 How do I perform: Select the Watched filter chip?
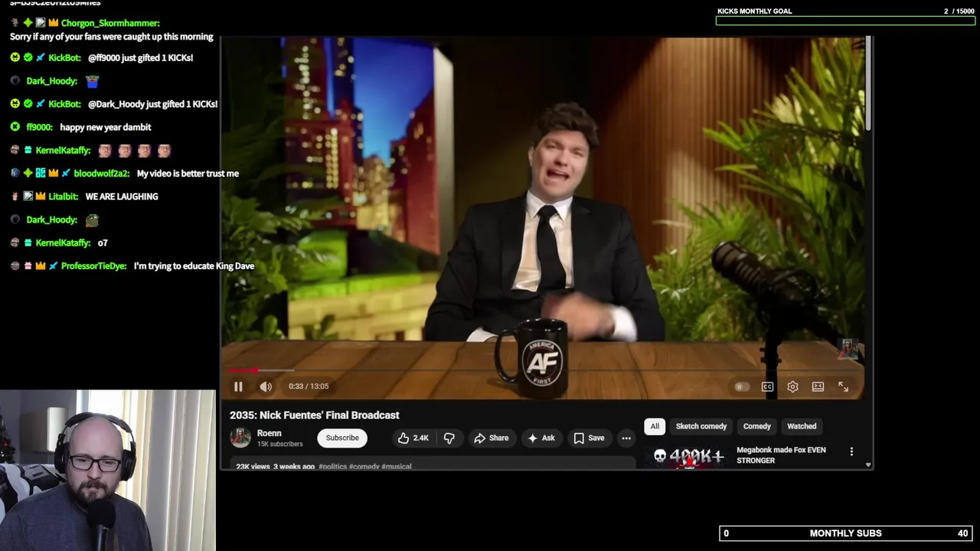coord(802,426)
